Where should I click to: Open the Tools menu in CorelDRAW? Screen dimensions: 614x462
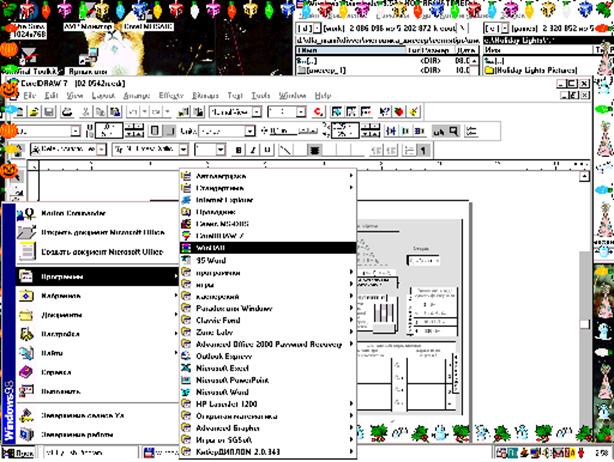coord(260,96)
